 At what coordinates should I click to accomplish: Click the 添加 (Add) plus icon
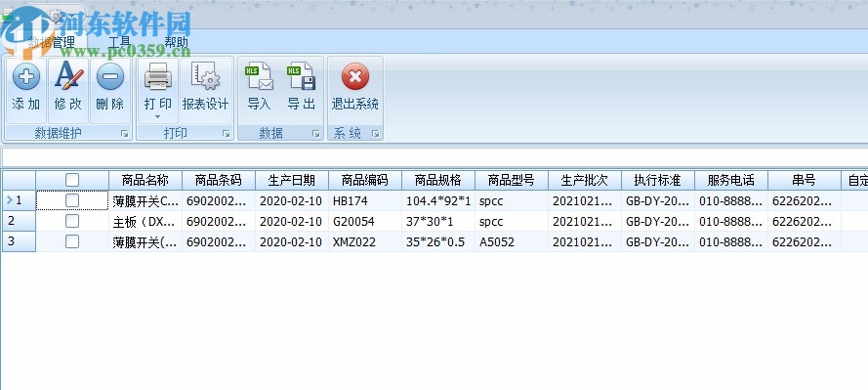pyautogui.click(x=26, y=76)
